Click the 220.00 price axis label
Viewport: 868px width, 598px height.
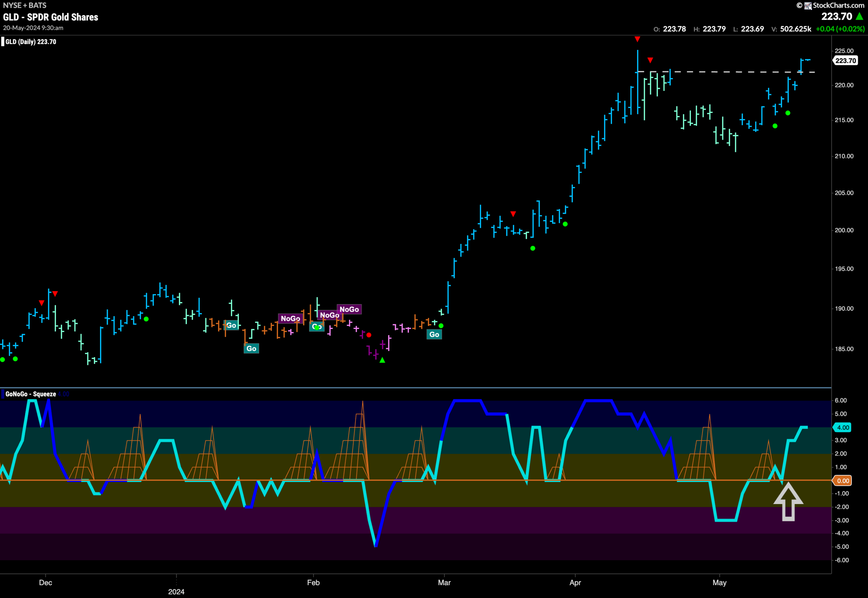tap(844, 85)
